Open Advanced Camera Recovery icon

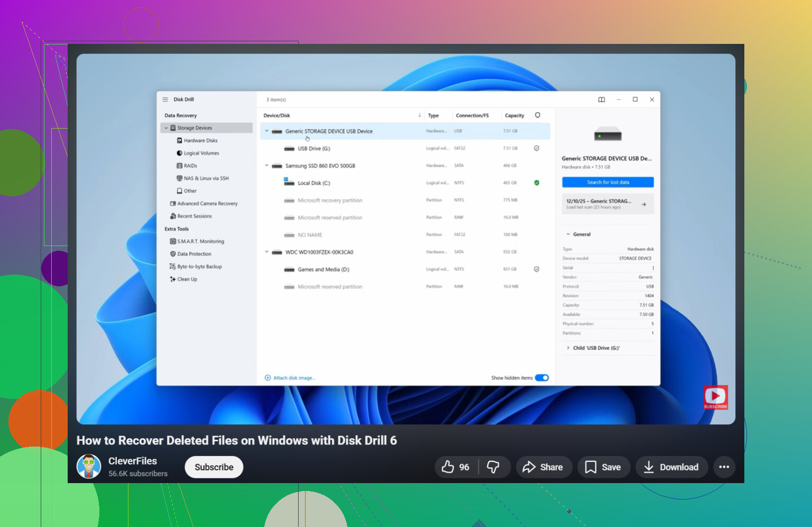(173, 204)
